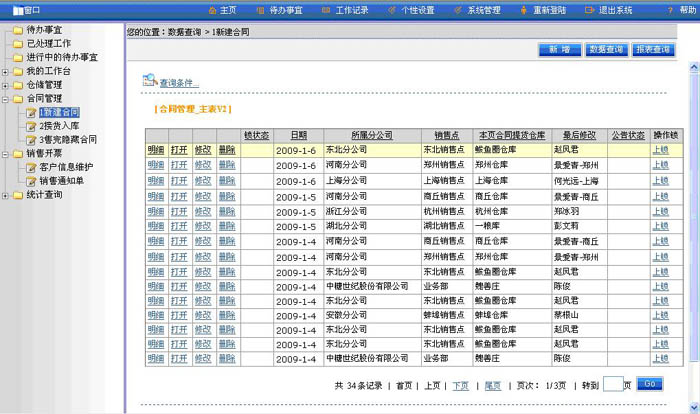This screenshot has height=414, width=700.
Task: Click the 销售通知单 document icon
Action: [32, 181]
